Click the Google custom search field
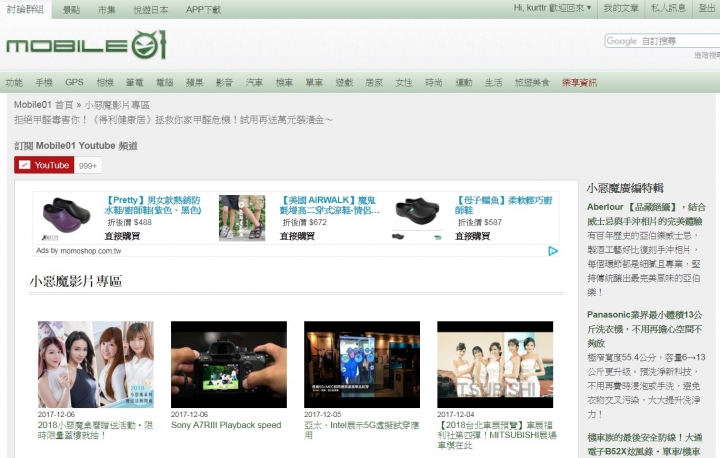720x458 pixels. click(x=663, y=41)
